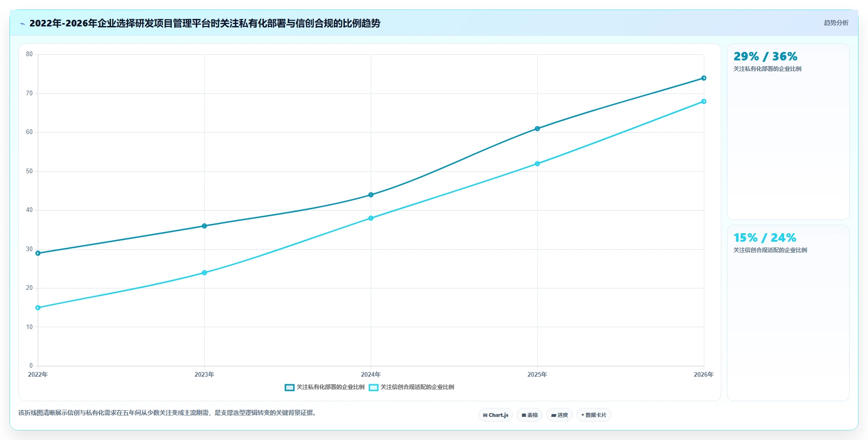Click the 趋势分析 label in the header

(x=836, y=23)
